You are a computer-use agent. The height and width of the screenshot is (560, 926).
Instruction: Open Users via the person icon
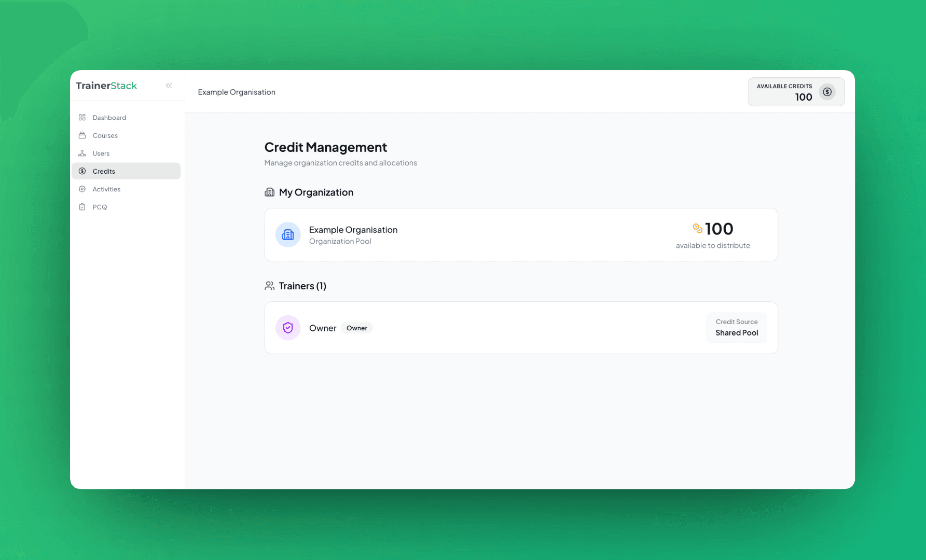click(x=82, y=153)
